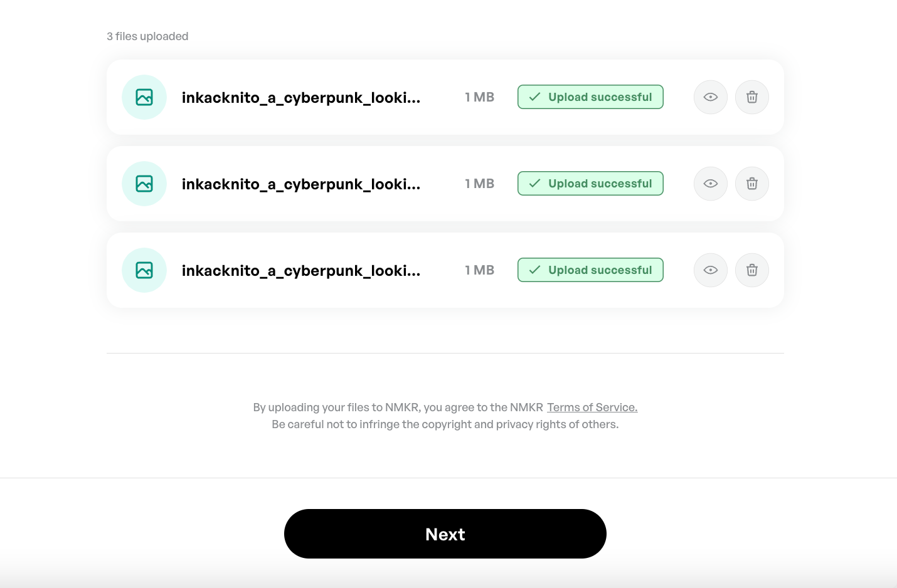
Task: Remove the third uploaded file via trash icon
Action: coord(751,270)
